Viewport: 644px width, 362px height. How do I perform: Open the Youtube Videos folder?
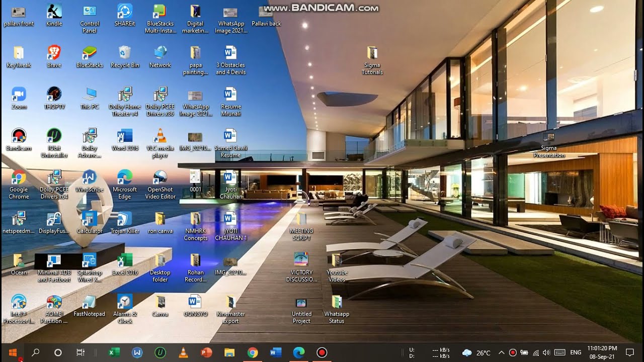coord(337,267)
